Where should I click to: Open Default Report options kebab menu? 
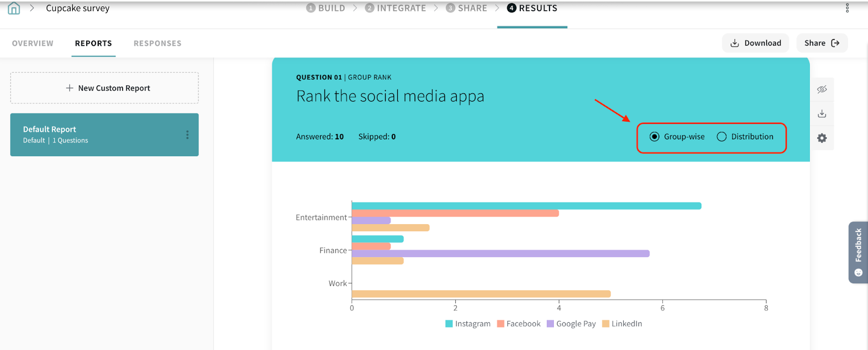[x=187, y=135]
